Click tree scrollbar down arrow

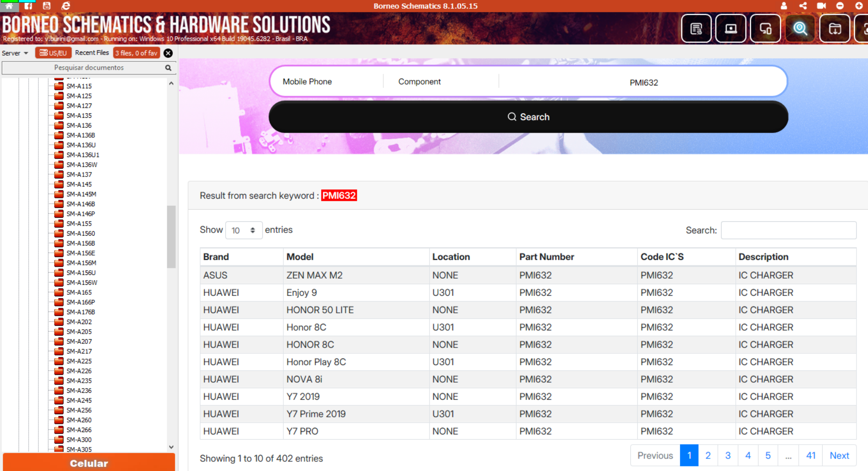pos(171,447)
